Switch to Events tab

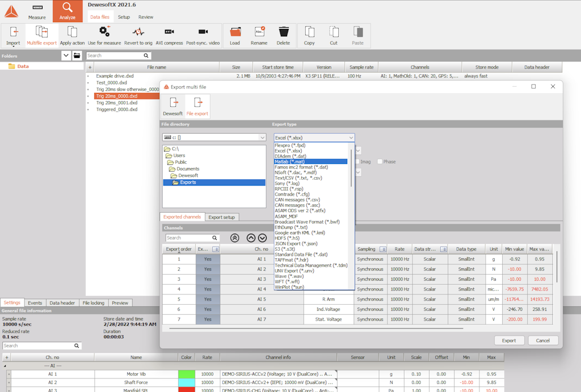tap(35, 303)
